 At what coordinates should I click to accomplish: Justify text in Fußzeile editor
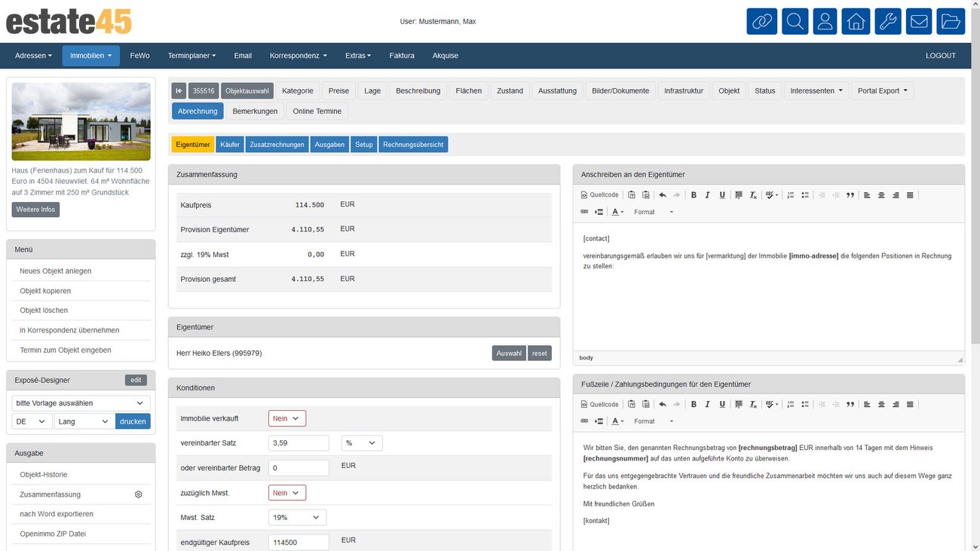pyautogui.click(x=910, y=405)
